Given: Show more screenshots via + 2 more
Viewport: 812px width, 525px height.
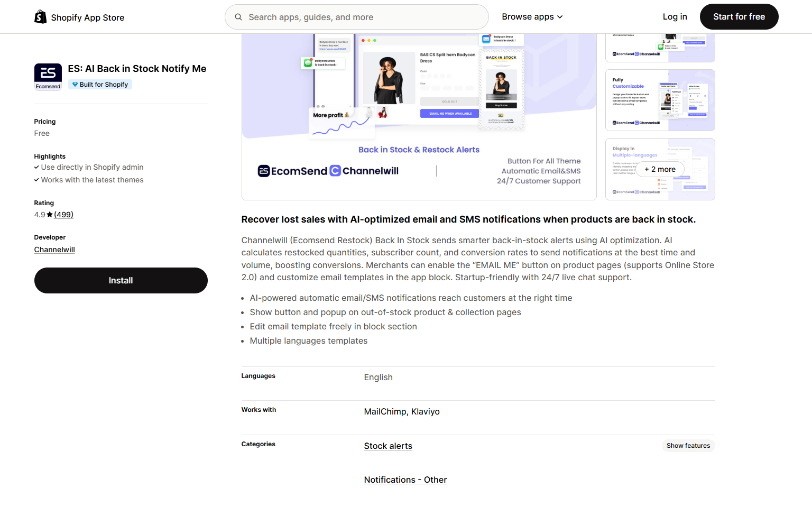Looking at the screenshot, I should [x=660, y=169].
